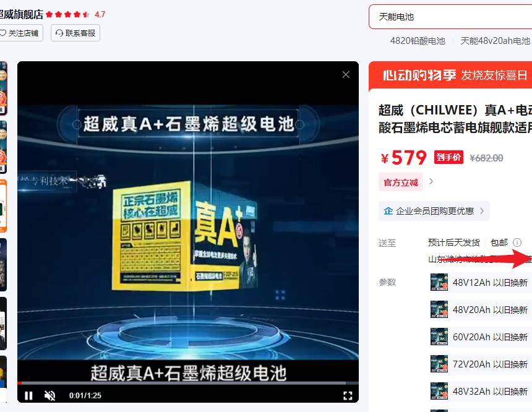Screen dimensions: 532x412
Task: Select the 48V20Ah 以旧换新 option
Action: (x=480, y=310)
